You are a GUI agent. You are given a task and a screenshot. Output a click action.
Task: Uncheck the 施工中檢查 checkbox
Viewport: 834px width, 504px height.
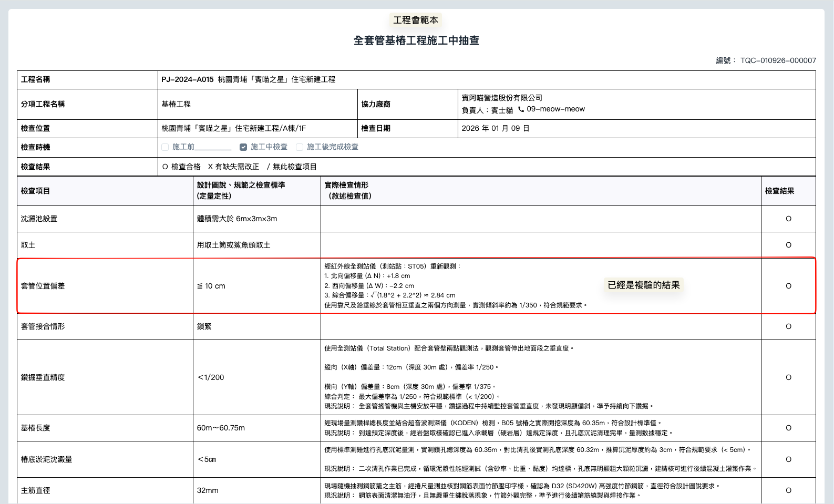point(243,147)
